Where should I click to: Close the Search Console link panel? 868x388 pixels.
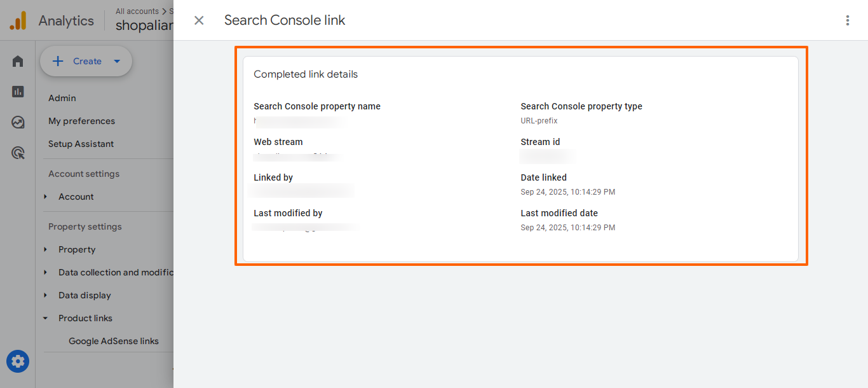[x=199, y=20]
